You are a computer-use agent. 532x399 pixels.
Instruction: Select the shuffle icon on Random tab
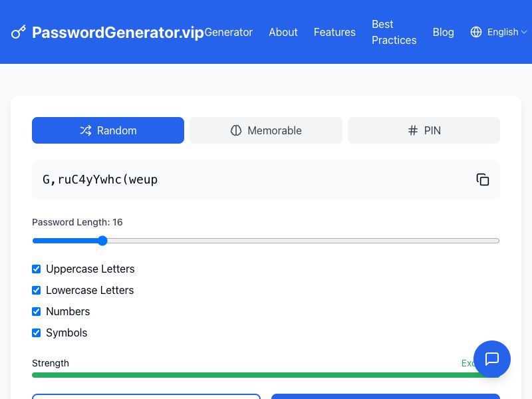pyautogui.click(x=86, y=130)
